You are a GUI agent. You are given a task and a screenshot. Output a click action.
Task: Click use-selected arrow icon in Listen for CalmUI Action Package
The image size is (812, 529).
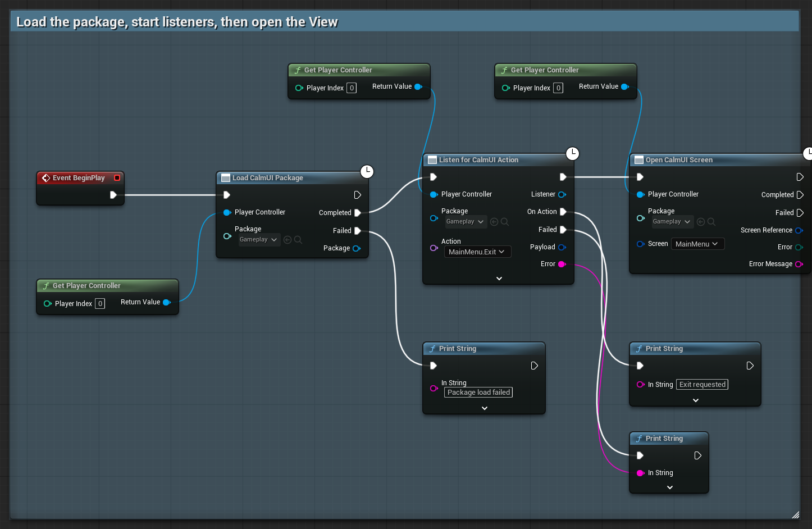pyautogui.click(x=494, y=222)
